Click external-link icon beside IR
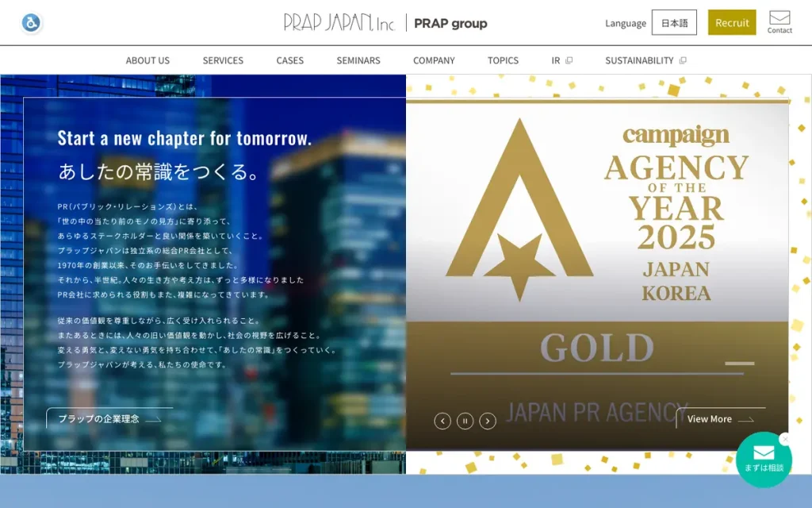 pos(569,60)
